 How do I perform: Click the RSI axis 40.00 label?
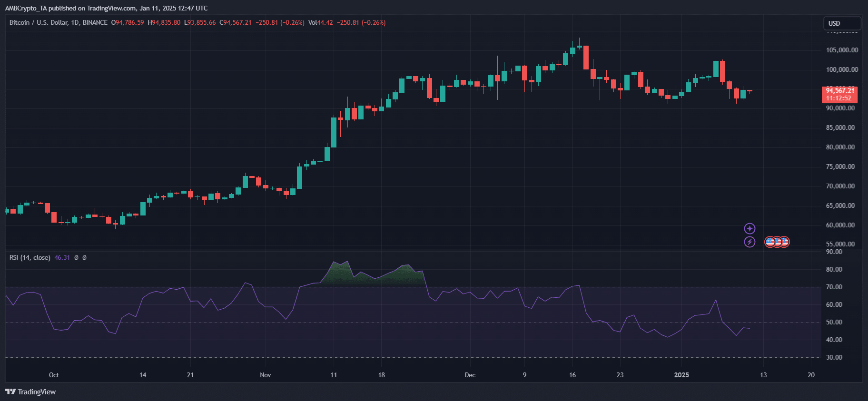(x=834, y=340)
